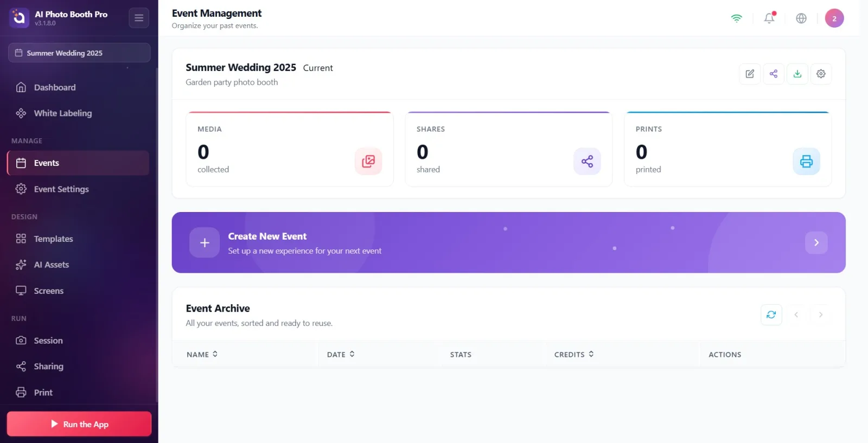Viewport: 868px width, 443px height.
Task: Click the plus icon on Create New Event
Action: tap(205, 242)
